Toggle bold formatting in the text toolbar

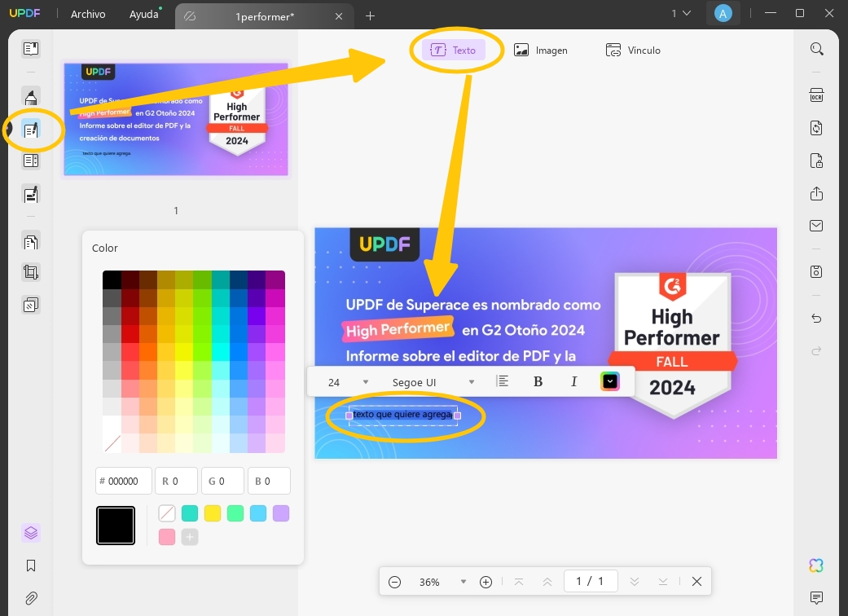[538, 381]
